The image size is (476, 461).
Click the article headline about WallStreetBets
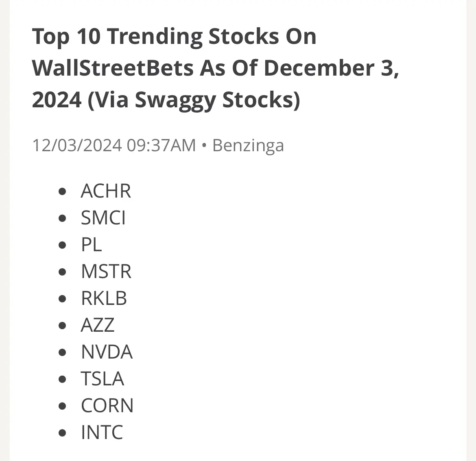click(215, 68)
